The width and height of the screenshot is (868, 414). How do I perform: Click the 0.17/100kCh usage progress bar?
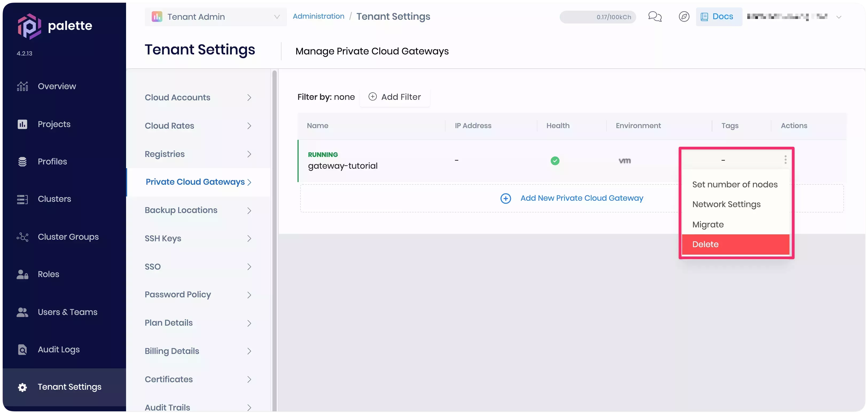click(598, 17)
